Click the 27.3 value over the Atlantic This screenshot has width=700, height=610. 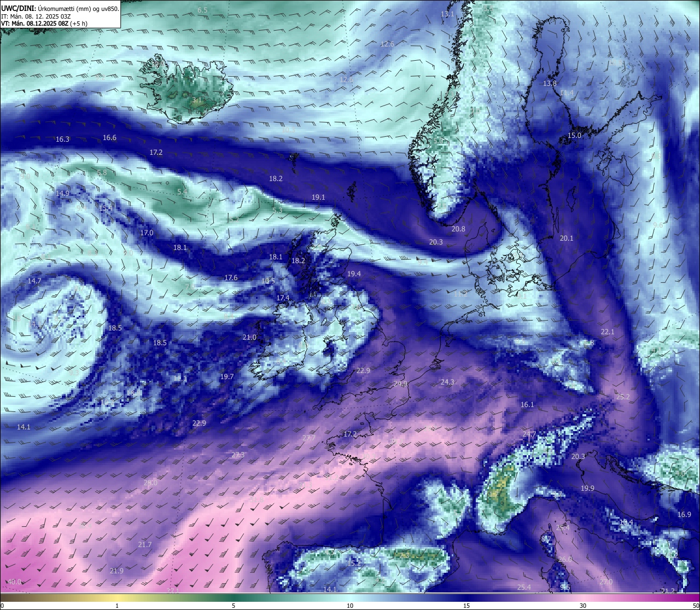tap(238, 455)
